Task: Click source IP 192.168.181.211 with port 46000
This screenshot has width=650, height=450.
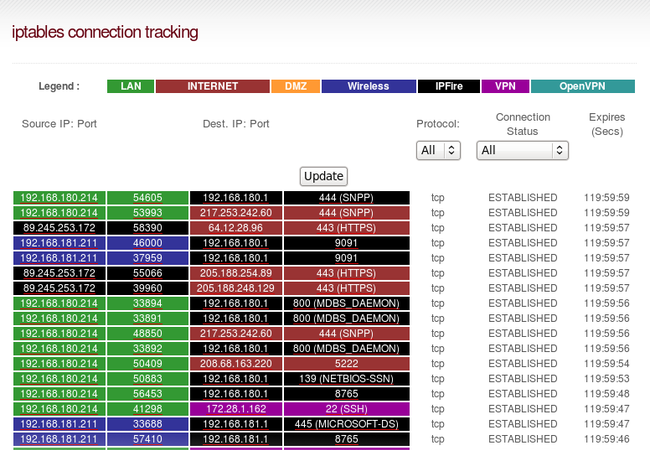Action: click(x=59, y=243)
